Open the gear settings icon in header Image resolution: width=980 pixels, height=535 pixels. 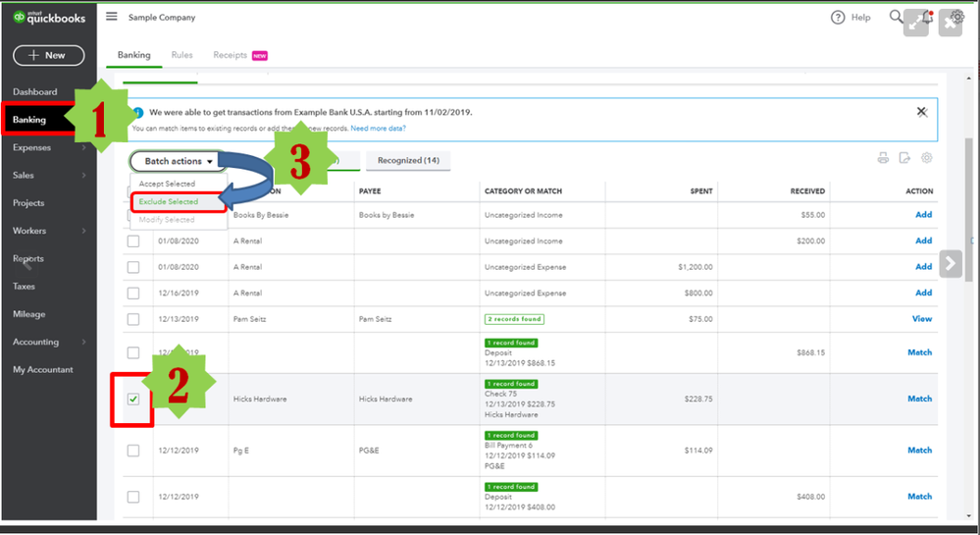[x=956, y=17]
